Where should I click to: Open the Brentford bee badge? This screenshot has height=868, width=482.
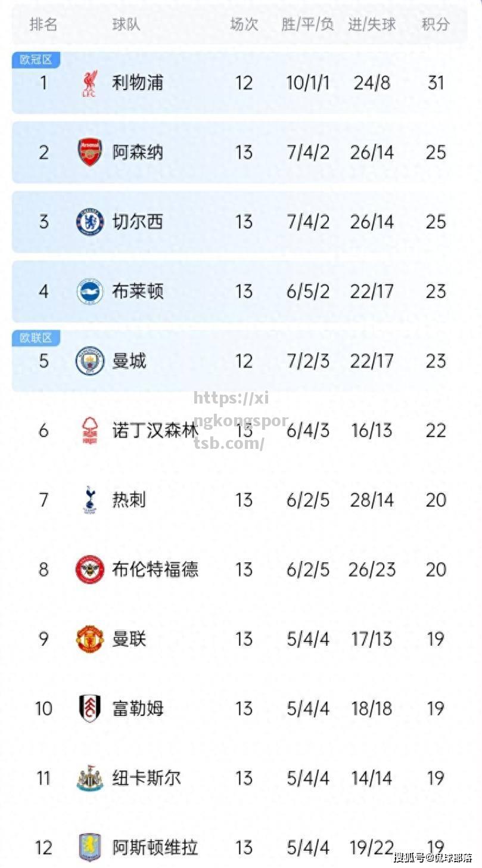(x=90, y=569)
